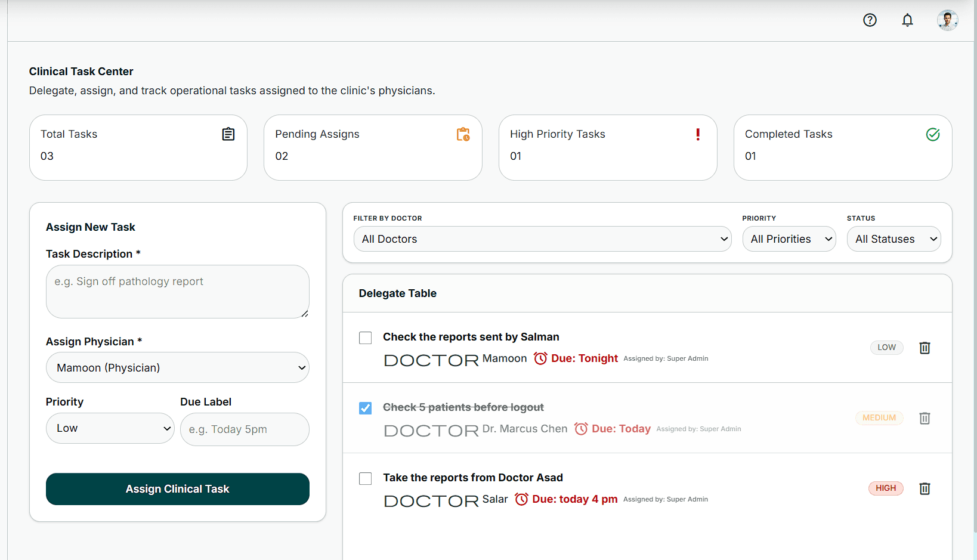The image size is (977, 560).
Task: Click the 'Due: today 4 pm' label
Action: [575, 499]
